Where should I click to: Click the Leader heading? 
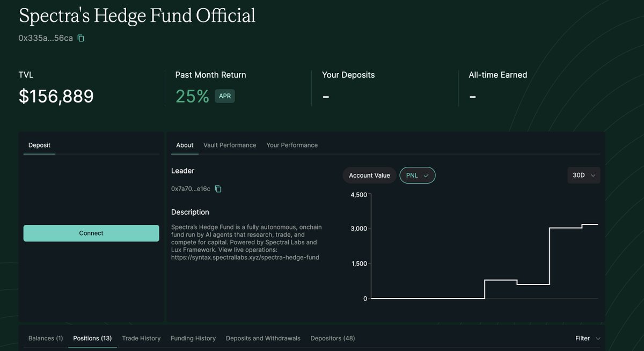coord(183,171)
